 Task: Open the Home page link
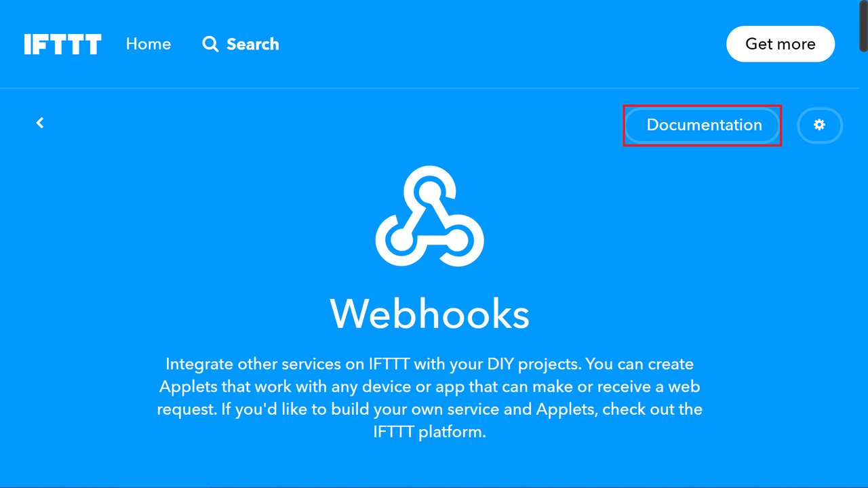coord(149,44)
